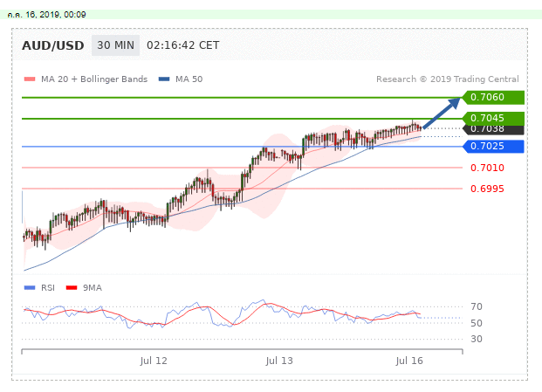542x392 pixels.
Task: Click the blue RSI legend swatch
Action: click(x=30, y=287)
